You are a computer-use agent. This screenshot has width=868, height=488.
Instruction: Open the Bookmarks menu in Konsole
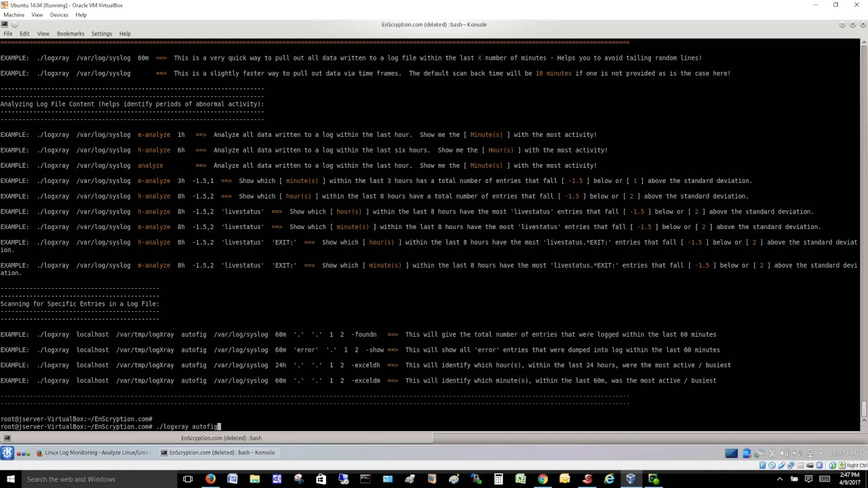pos(71,33)
